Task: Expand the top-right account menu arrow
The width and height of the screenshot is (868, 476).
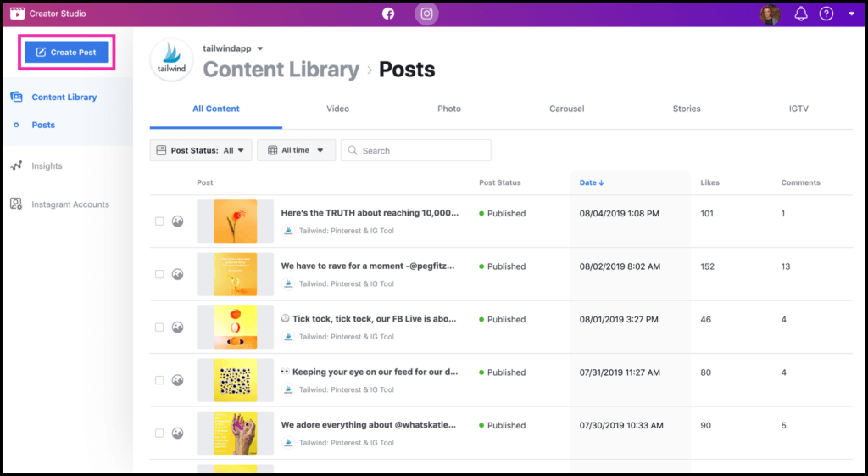Action: point(851,14)
